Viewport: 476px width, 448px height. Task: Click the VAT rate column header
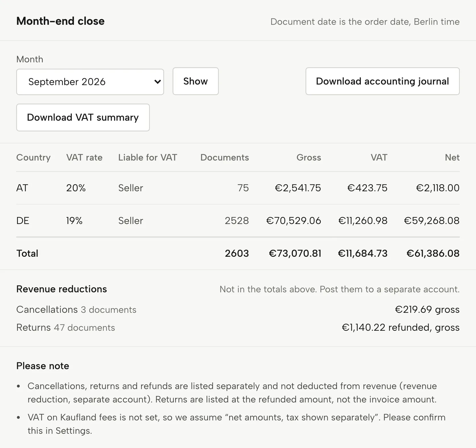click(84, 157)
